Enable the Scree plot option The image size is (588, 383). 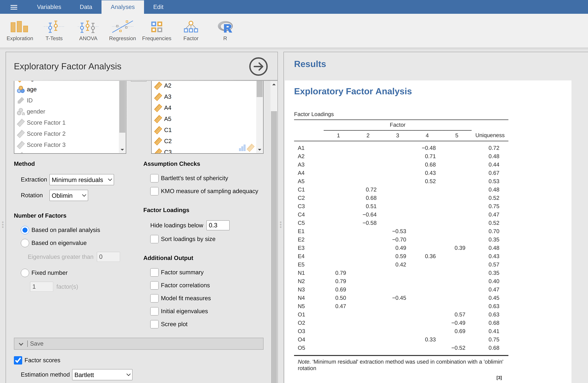[x=154, y=324]
